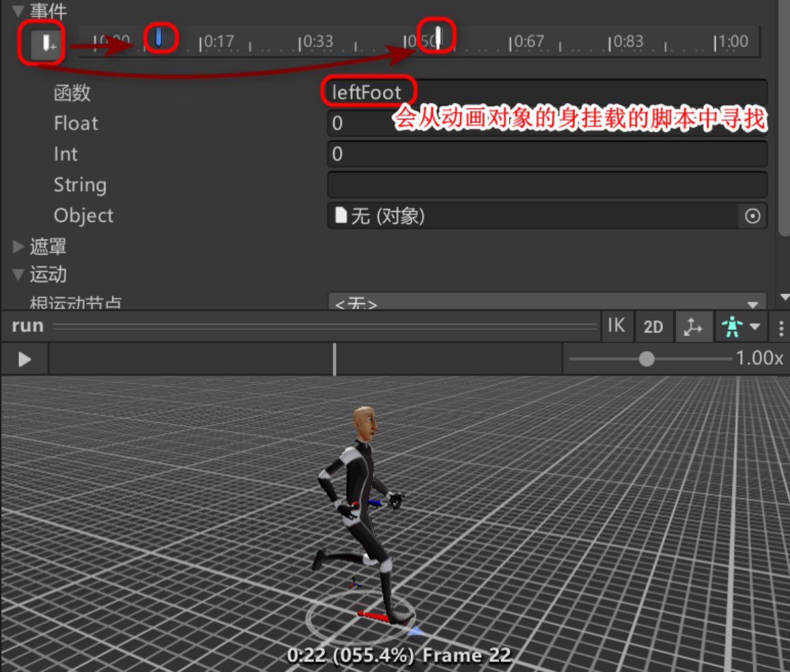Toggle 2D preview mode
This screenshot has height=672, width=790.
pyautogui.click(x=653, y=327)
